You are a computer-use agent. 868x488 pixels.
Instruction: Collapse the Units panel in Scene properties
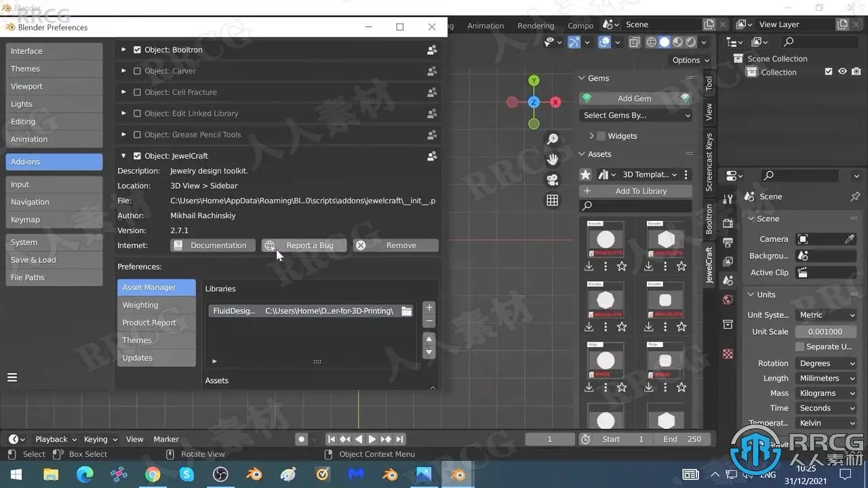pos(751,295)
